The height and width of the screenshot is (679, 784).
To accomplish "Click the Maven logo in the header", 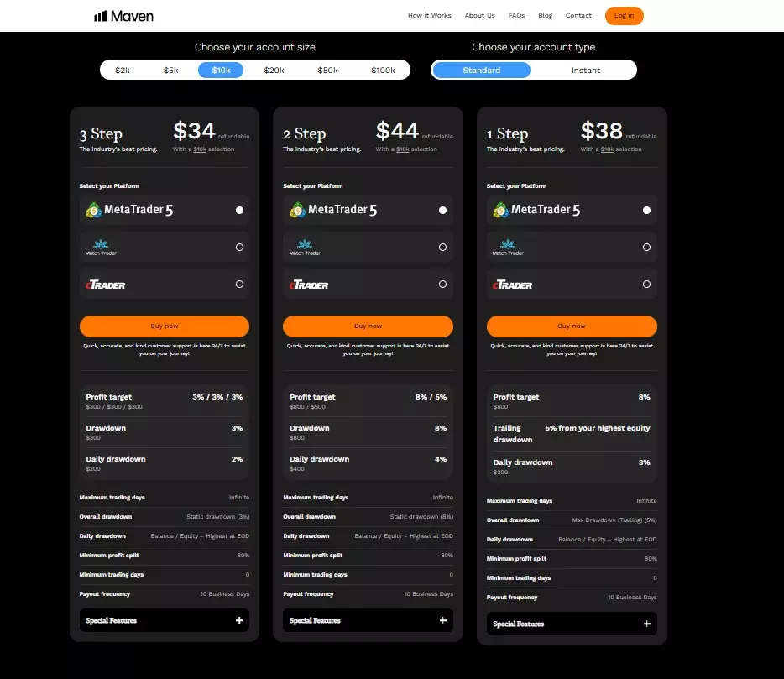I will [x=124, y=15].
